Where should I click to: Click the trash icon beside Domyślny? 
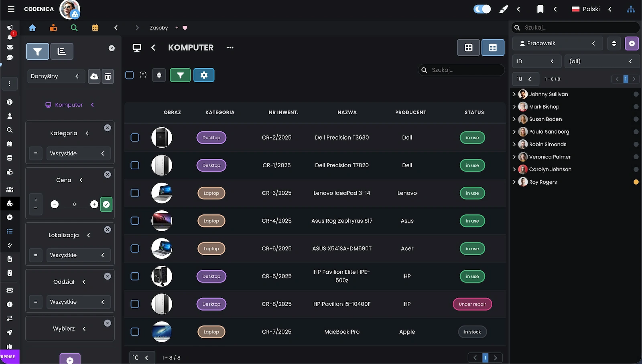[108, 76]
